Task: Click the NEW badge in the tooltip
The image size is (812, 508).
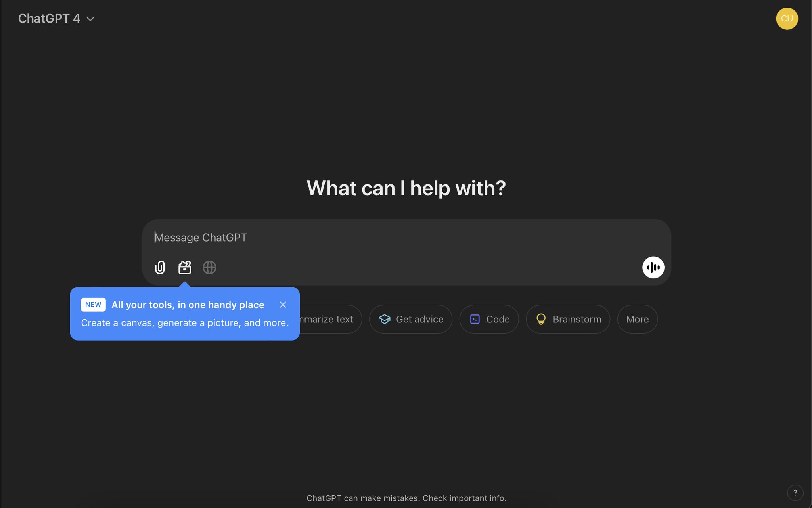Action: [x=93, y=305]
